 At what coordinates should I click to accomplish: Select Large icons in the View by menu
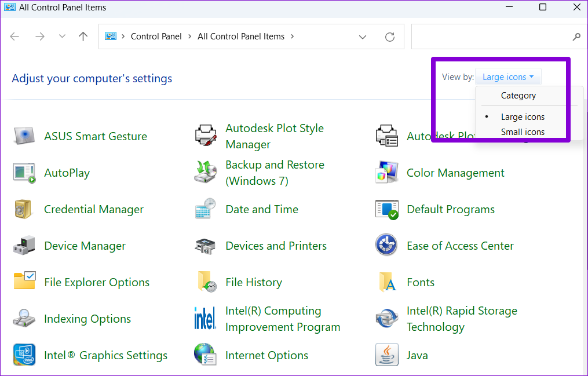pos(523,117)
